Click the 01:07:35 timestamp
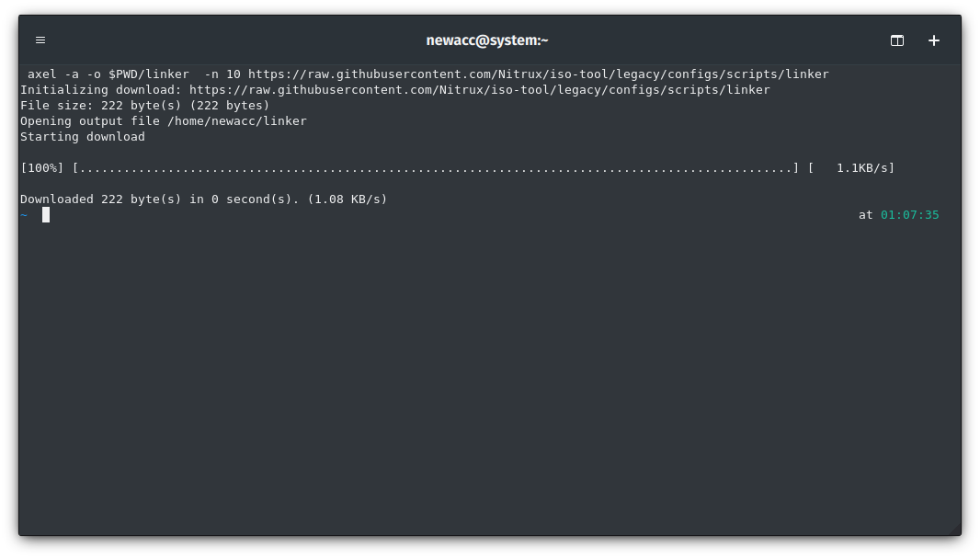The height and width of the screenshot is (558, 980). click(x=909, y=214)
